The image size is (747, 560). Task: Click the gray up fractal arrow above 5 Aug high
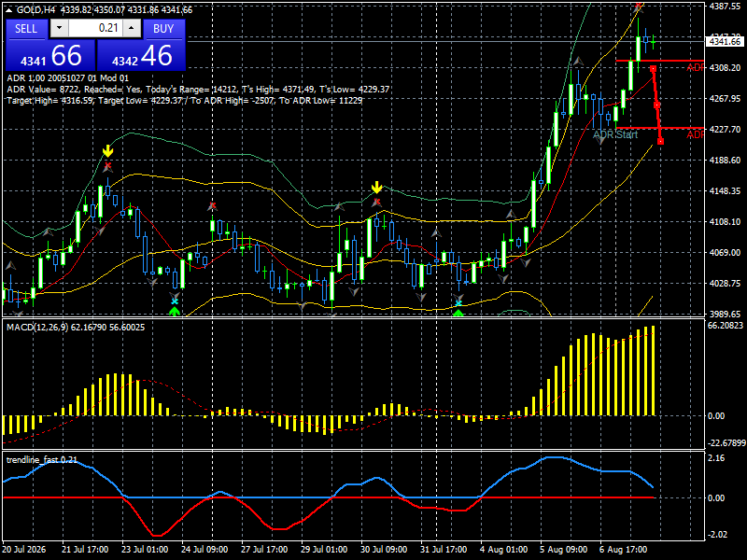[x=578, y=62]
